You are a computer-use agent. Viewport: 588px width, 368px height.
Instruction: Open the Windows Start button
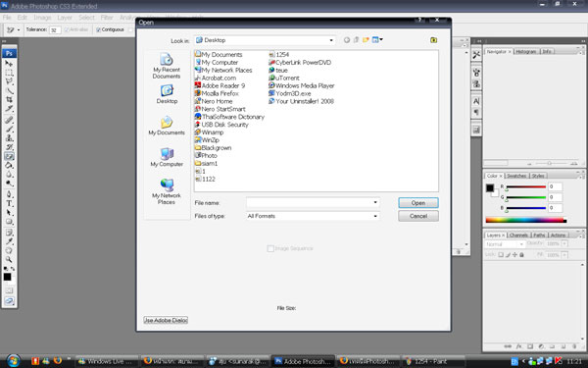13,361
